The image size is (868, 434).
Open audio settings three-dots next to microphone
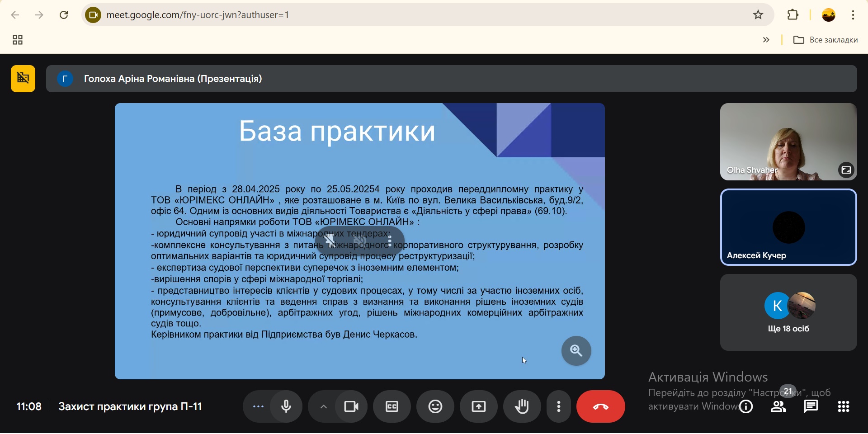(x=258, y=407)
